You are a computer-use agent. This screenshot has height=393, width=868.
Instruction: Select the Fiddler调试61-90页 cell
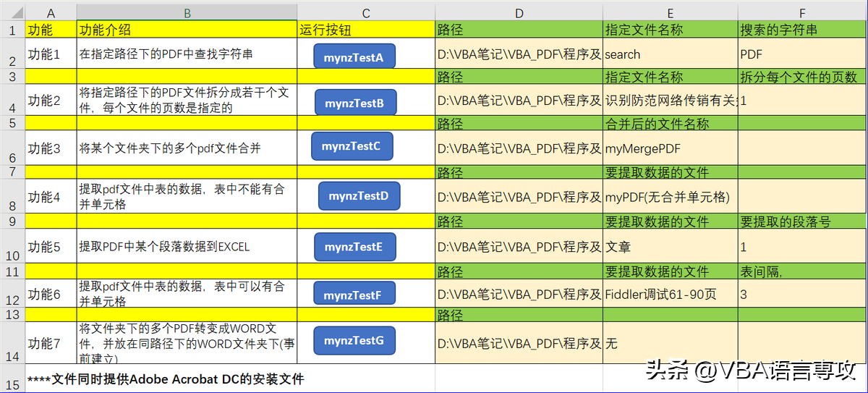click(671, 293)
